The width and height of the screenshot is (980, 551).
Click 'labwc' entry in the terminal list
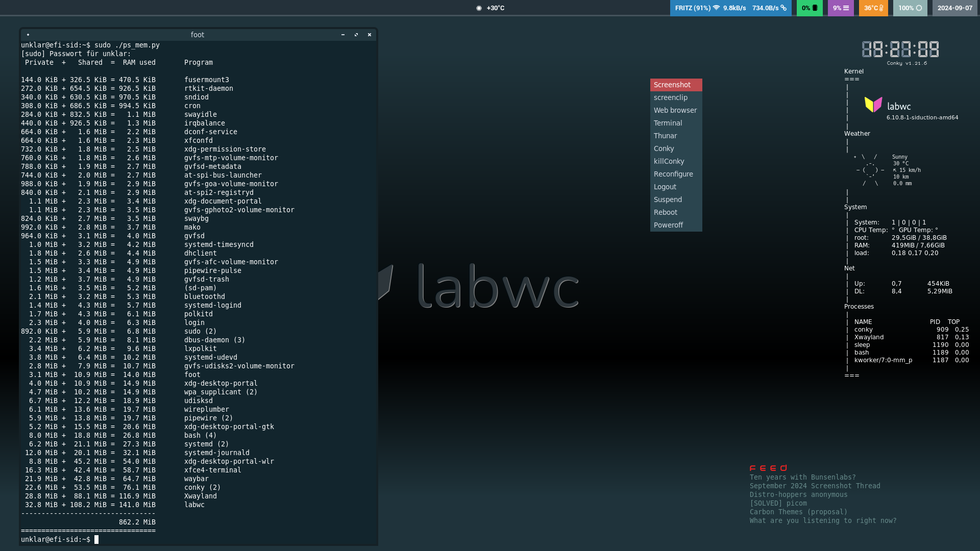194,505
